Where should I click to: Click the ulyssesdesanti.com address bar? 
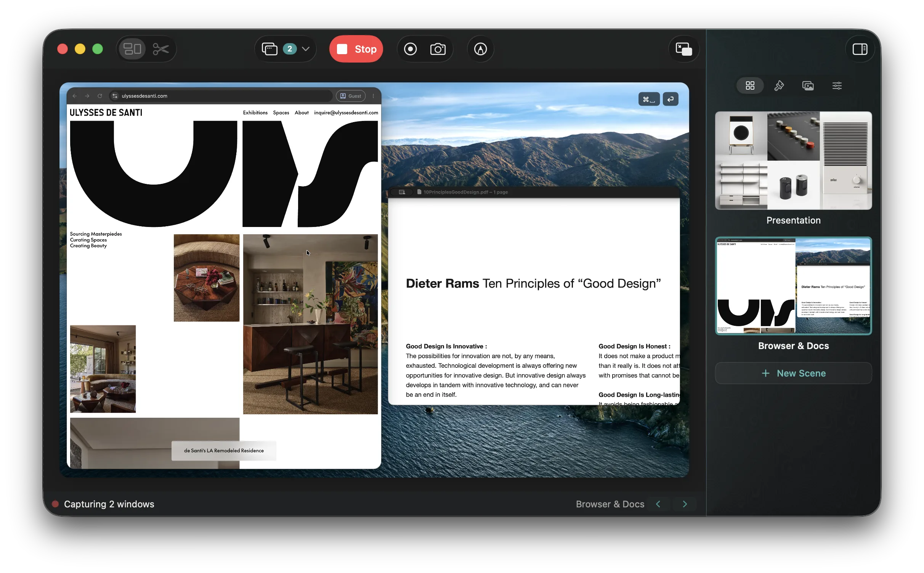click(x=221, y=96)
